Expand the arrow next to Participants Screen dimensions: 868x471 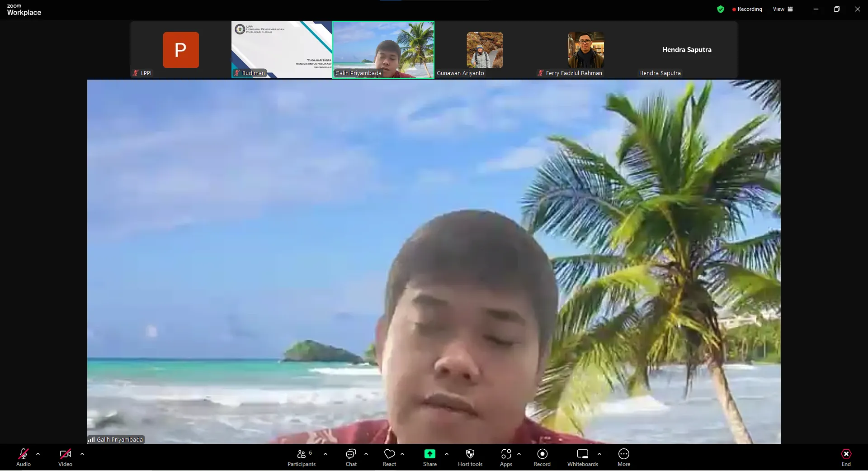point(325,454)
